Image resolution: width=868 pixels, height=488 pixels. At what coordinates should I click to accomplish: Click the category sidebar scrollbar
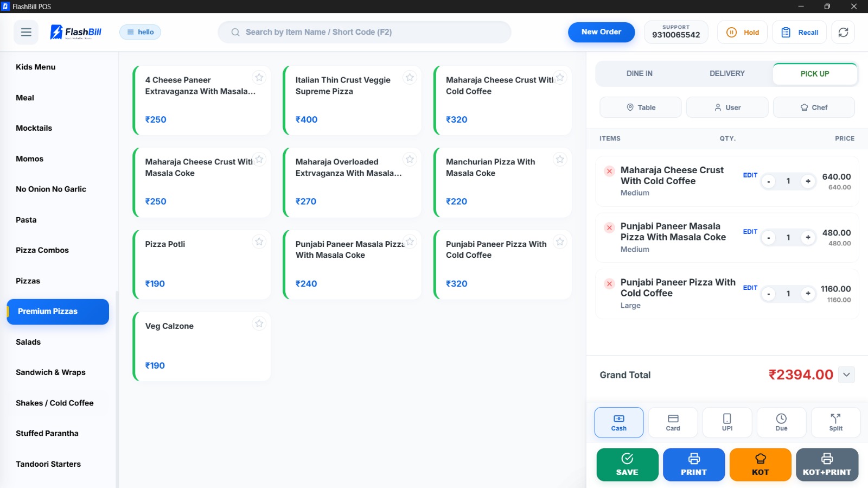pos(117,389)
